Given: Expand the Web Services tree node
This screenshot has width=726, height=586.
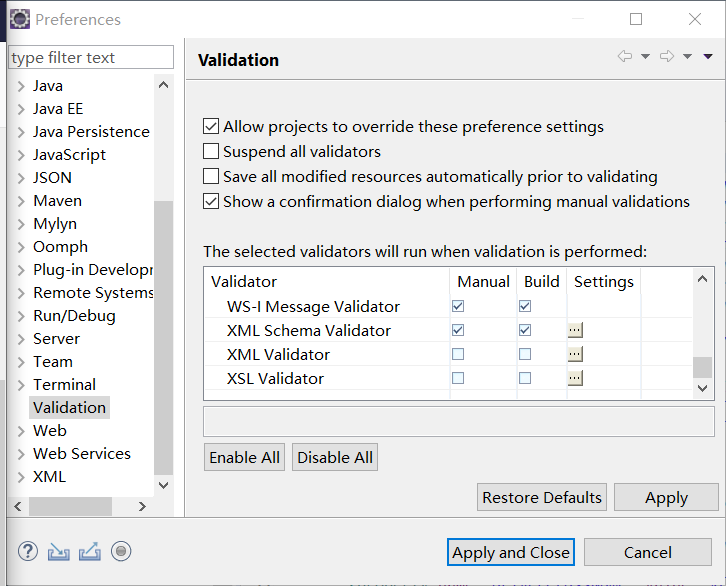Looking at the screenshot, I should click(x=21, y=454).
